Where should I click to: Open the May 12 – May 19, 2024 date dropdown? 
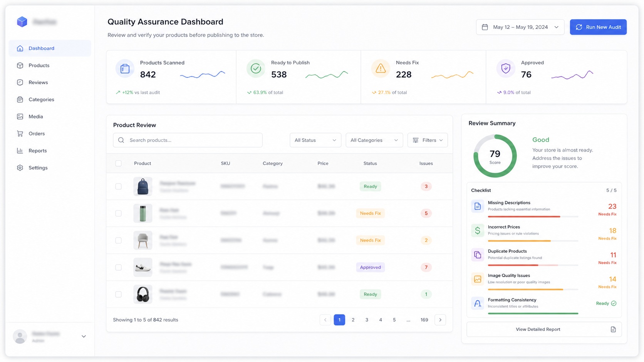pyautogui.click(x=520, y=27)
